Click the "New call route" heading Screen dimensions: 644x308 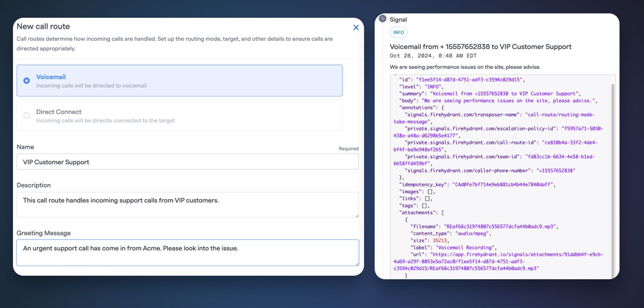click(x=43, y=26)
